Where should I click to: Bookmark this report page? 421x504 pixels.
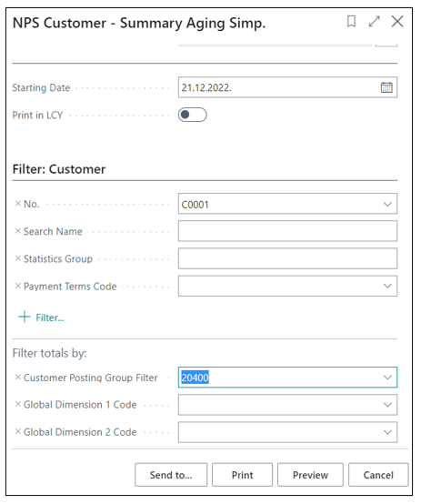click(351, 22)
